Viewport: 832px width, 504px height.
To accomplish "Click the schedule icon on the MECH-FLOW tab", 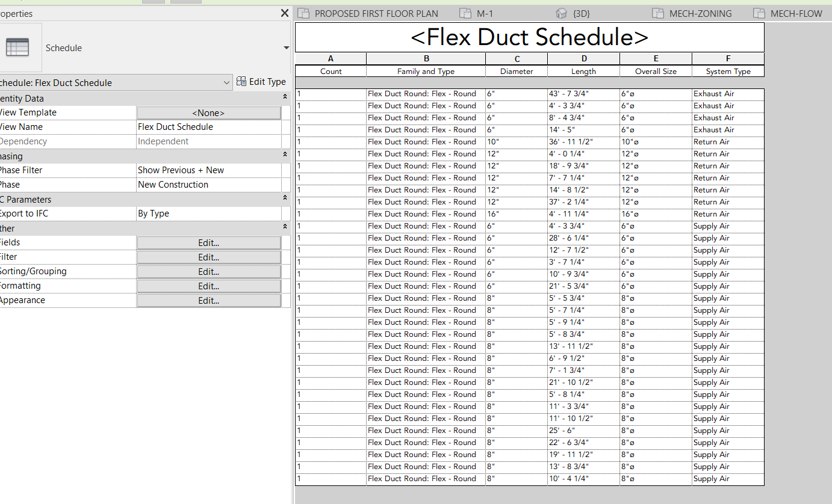I will coord(758,13).
